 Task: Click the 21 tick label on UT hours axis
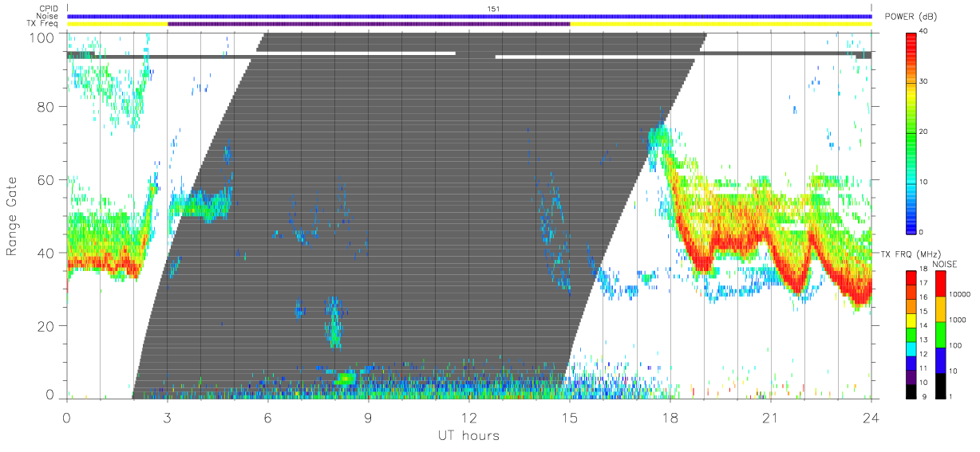coord(771,417)
